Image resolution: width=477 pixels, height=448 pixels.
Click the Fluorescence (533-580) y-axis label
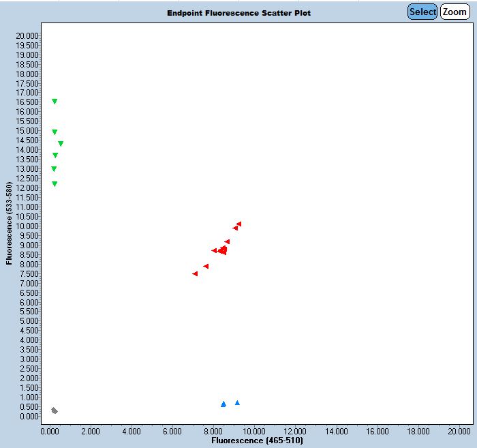click(9, 223)
